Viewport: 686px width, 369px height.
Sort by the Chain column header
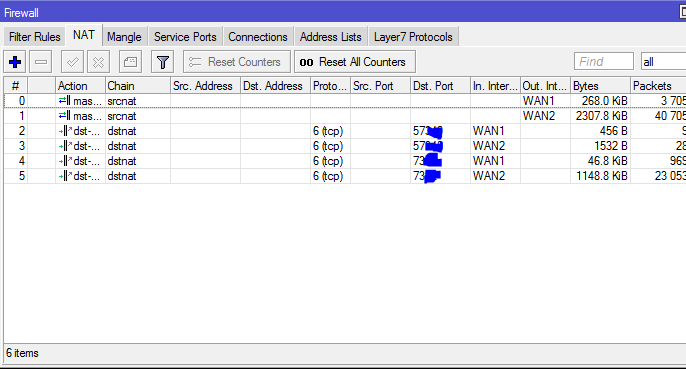[x=137, y=86]
